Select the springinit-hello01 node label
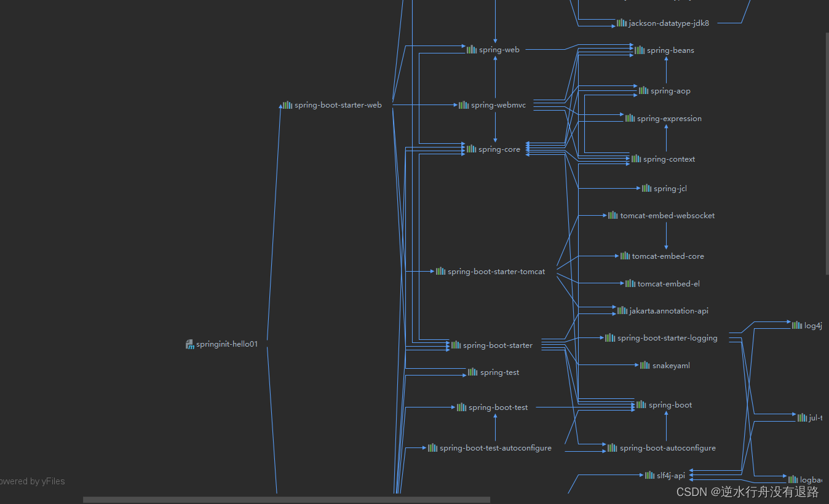The width and height of the screenshot is (829, 504). 228,344
